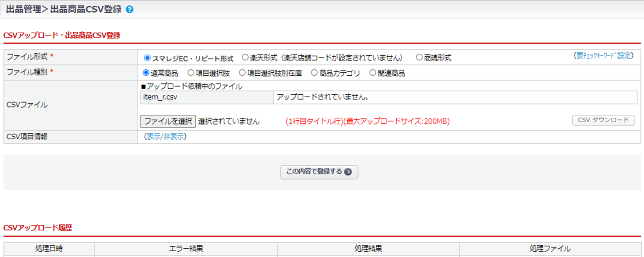The image size is (644, 257).
Task: Open 要チェックキーワード設定 link
Action: tap(604, 56)
